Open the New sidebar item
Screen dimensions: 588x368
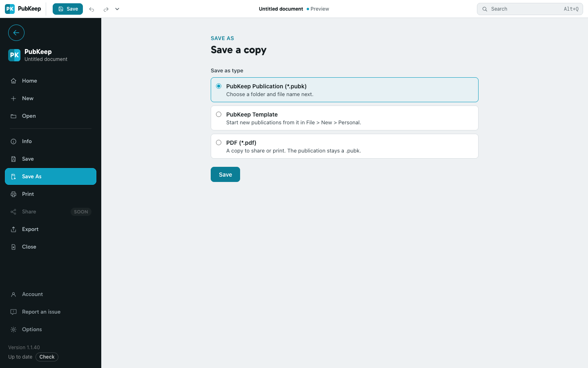tap(51, 99)
